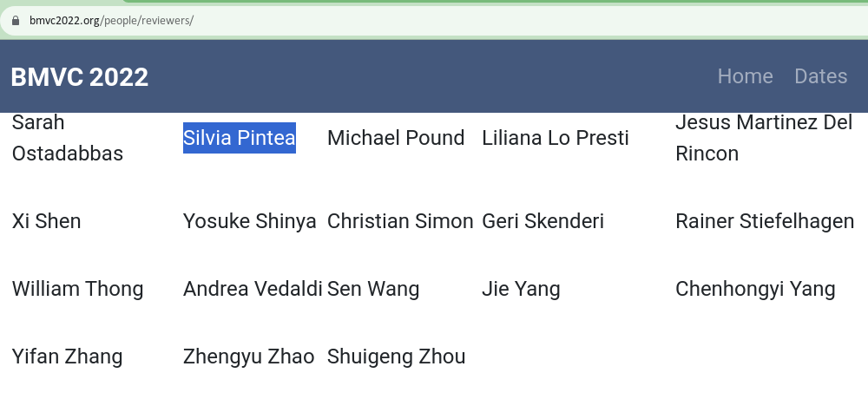
Task: Select reviewer Geri Skenderi
Action: tap(543, 221)
